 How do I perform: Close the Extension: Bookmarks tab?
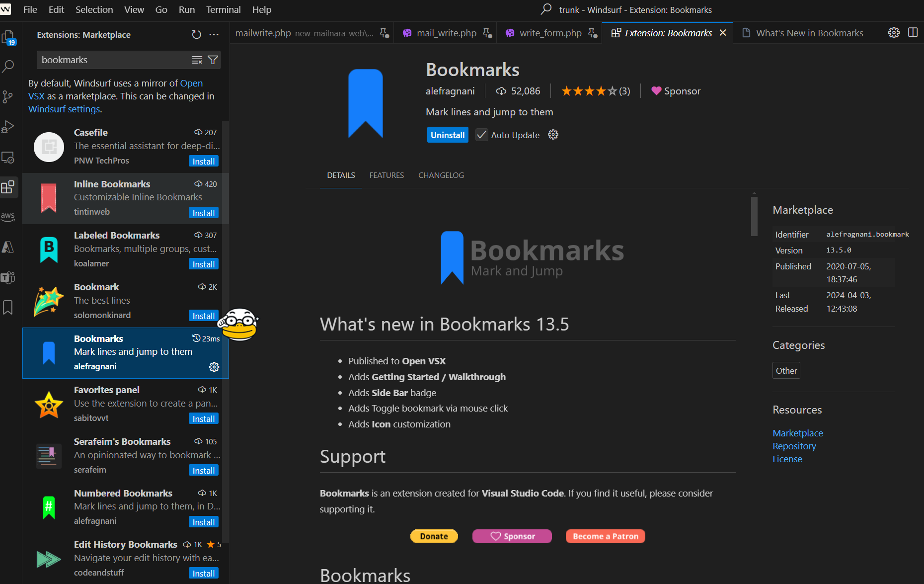(x=723, y=33)
